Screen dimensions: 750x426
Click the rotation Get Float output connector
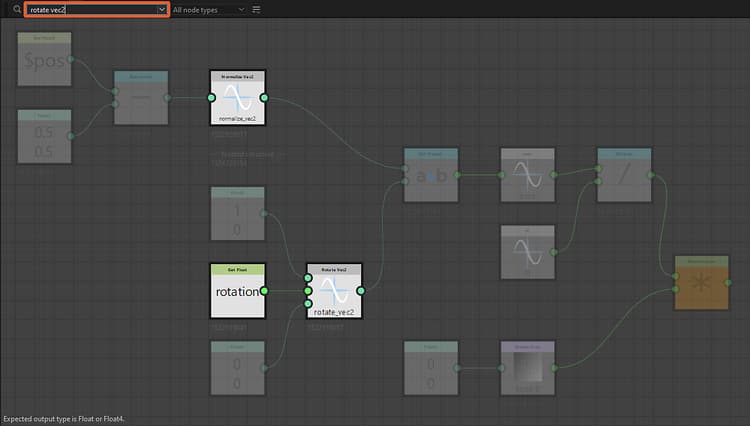pyautogui.click(x=264, y=291)
